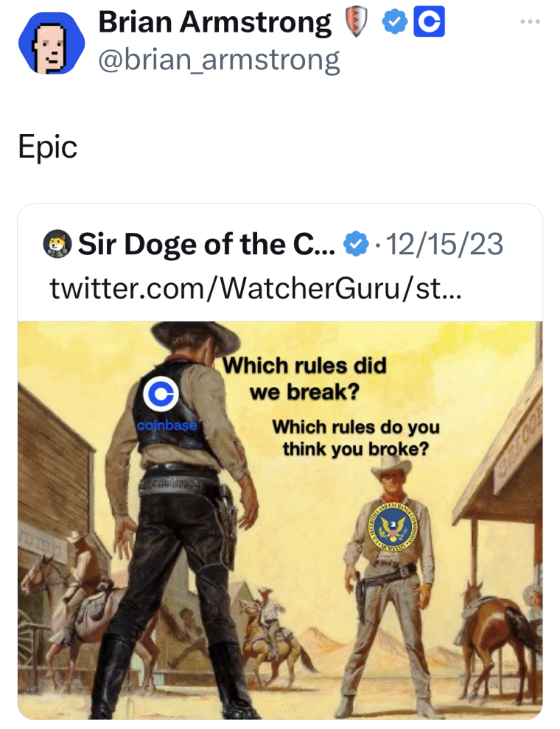
Task: Click the Coinbase affiliation badge icon
Action: click(x=429, y=21)
